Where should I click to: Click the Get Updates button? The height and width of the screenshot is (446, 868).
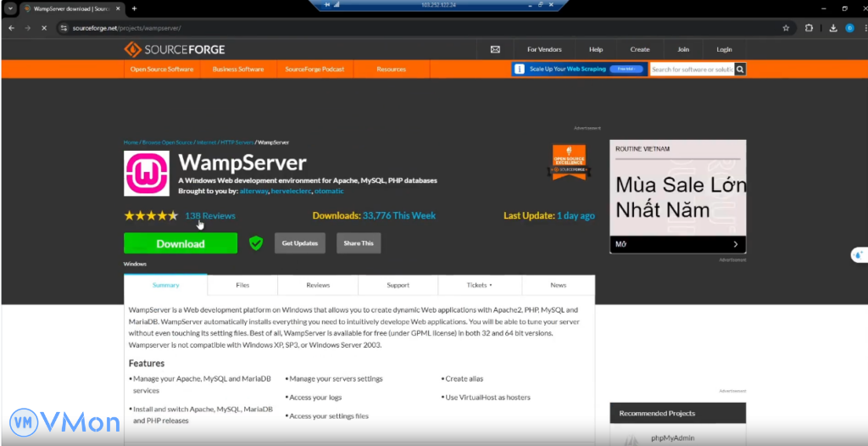(x=300, y=243)
